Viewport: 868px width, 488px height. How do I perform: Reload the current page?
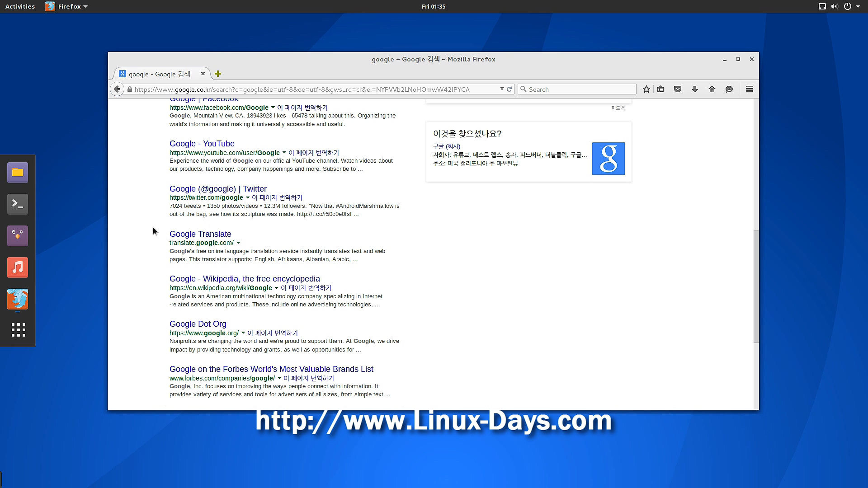point(509,89)
